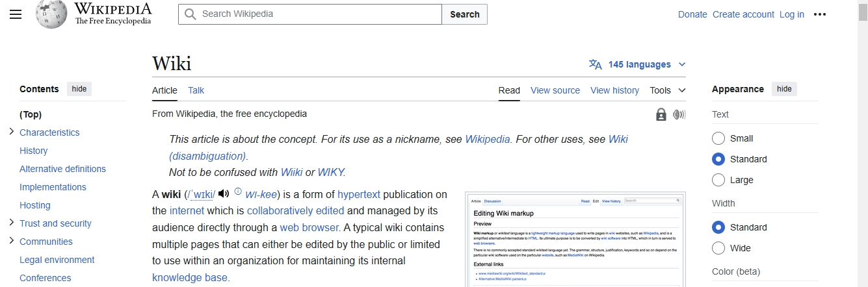Select Wide width option
The height and width of the screenshot is (287, 868).
point(718,248)
